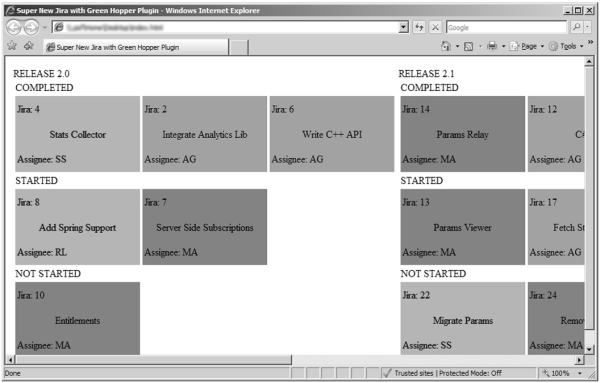Open the Migrate Params card
Viewport: 600px width, 383px height.
pos(463,318)
